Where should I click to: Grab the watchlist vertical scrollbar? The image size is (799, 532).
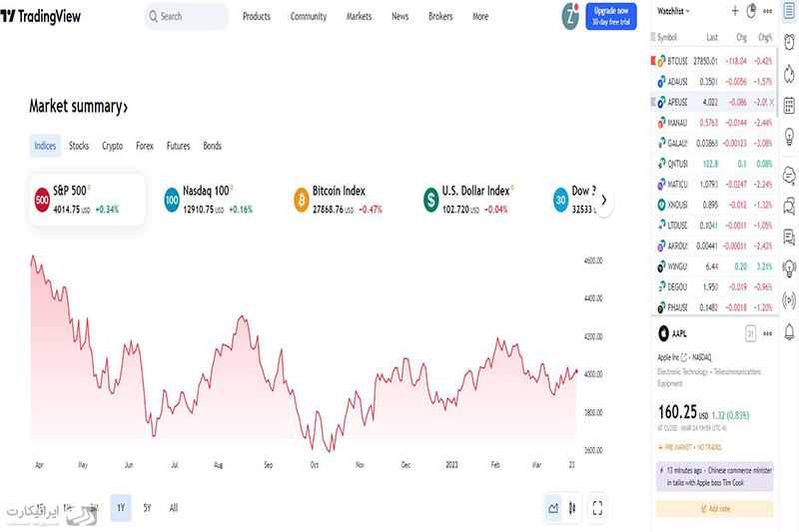(x=777, y=83)
